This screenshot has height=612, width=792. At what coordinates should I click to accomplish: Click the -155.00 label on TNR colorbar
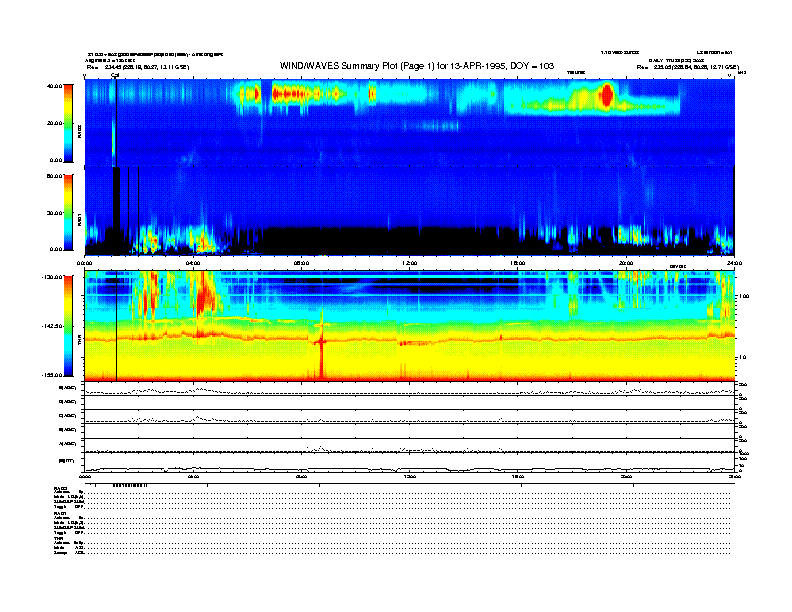pos(53,375)
